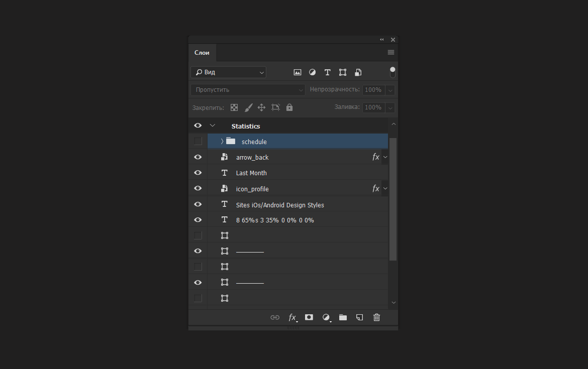
Task: Open the Layers panel hamburger menu
Action: (391, 52)
